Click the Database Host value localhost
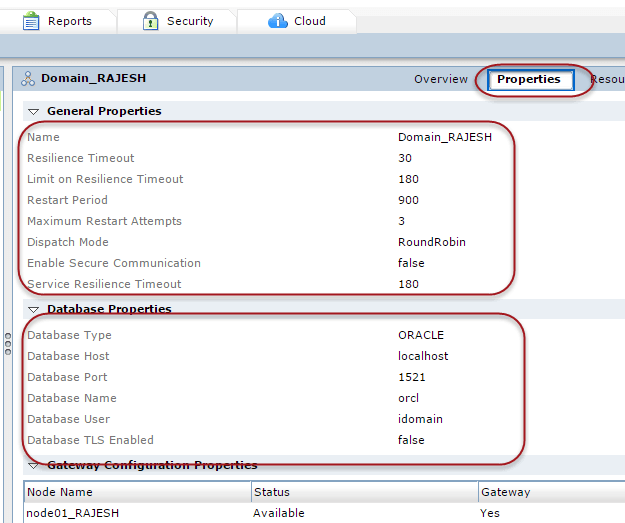 [x=423, y=356]
